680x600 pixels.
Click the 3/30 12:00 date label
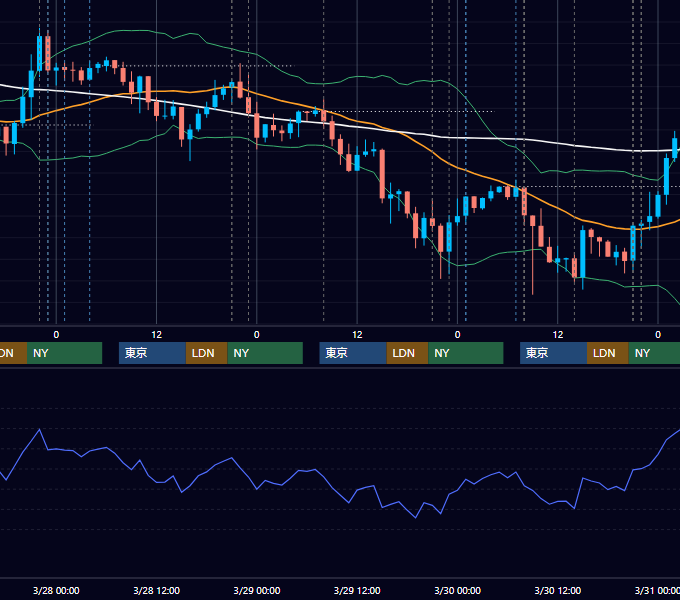[x=558, y=590]
